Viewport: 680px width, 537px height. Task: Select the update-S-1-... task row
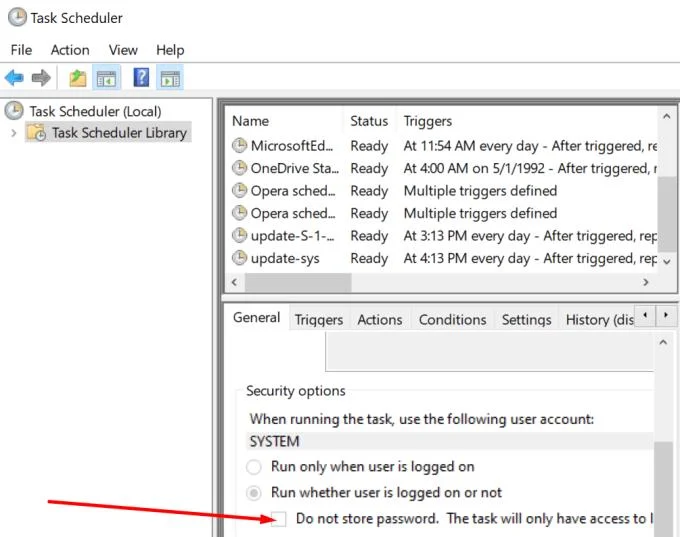pos(441,236)
